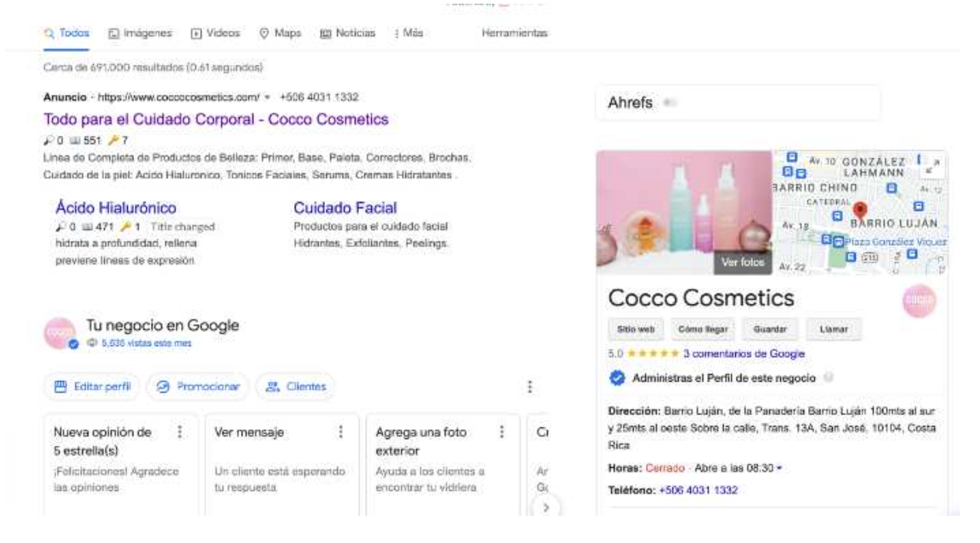Click the Promocionar button
This screenshot has height=543, width=980.
[198, 386]
